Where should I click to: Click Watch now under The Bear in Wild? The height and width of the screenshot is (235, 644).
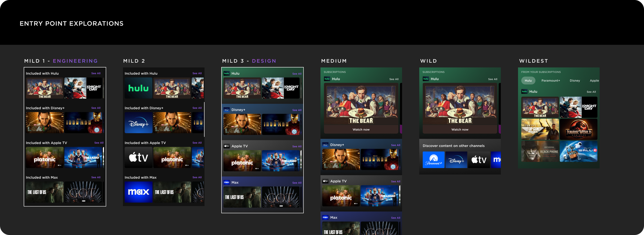460,130
